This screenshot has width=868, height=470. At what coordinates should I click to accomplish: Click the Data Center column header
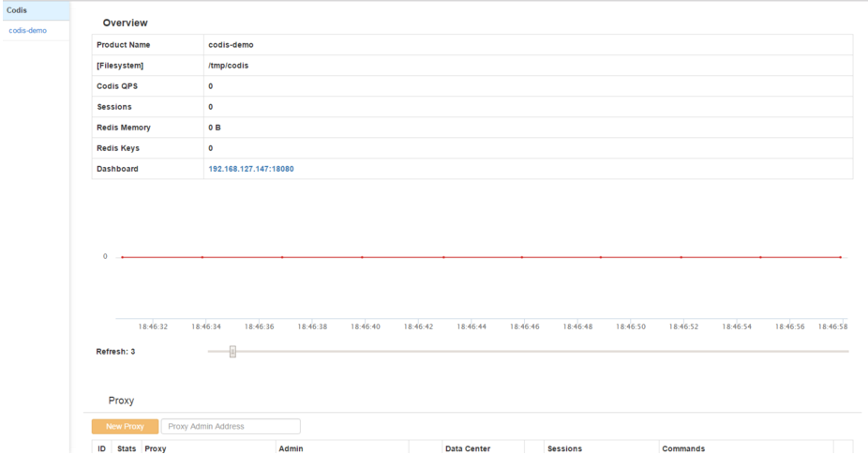click(468, 449)
